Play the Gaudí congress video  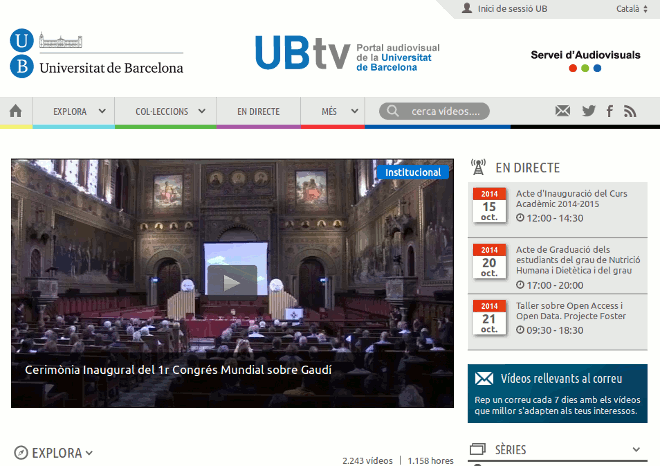tap(232, 282)
